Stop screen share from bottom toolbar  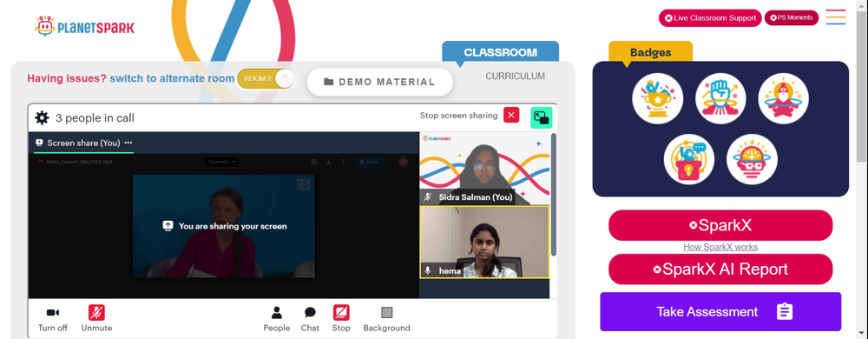coord(341,318)
